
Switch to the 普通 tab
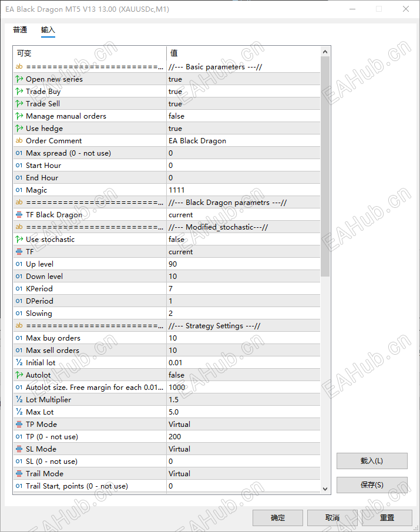(x=20, y=30)
